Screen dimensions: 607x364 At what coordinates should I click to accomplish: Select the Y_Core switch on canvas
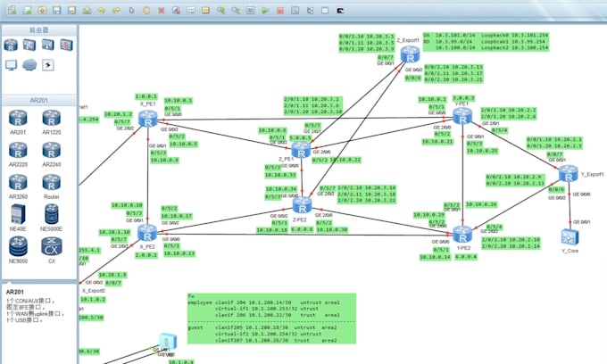570,236
